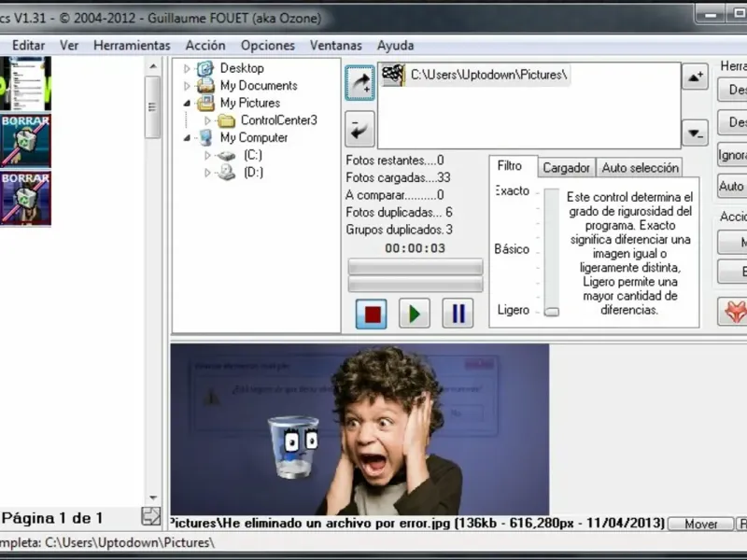The width and height of the screenshot is (747, 560).
Task: Click the add folder arrow button
Action: (x=359, y=83)
